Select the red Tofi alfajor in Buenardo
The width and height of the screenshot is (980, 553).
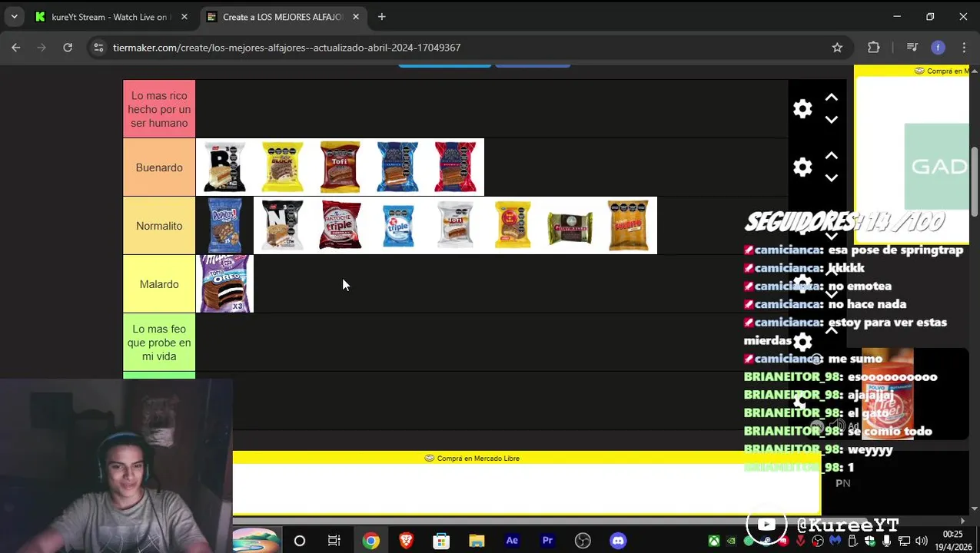tap(340, 167)
